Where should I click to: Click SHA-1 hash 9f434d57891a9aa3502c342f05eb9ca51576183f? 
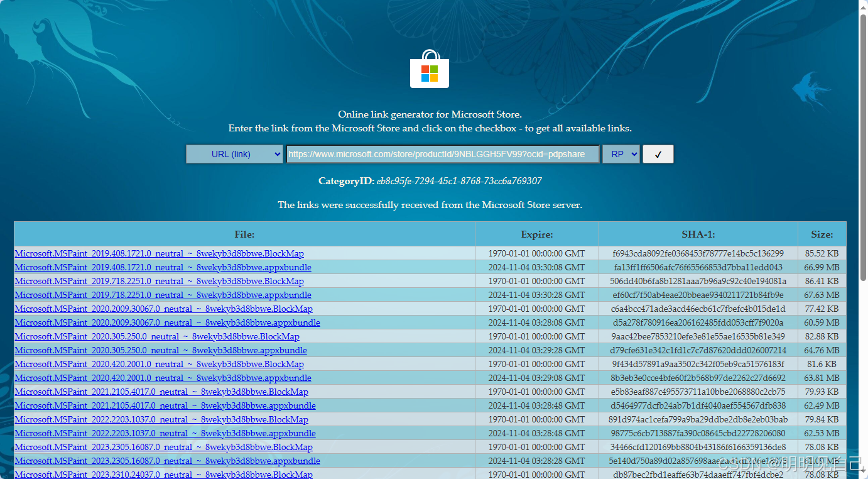698,364
